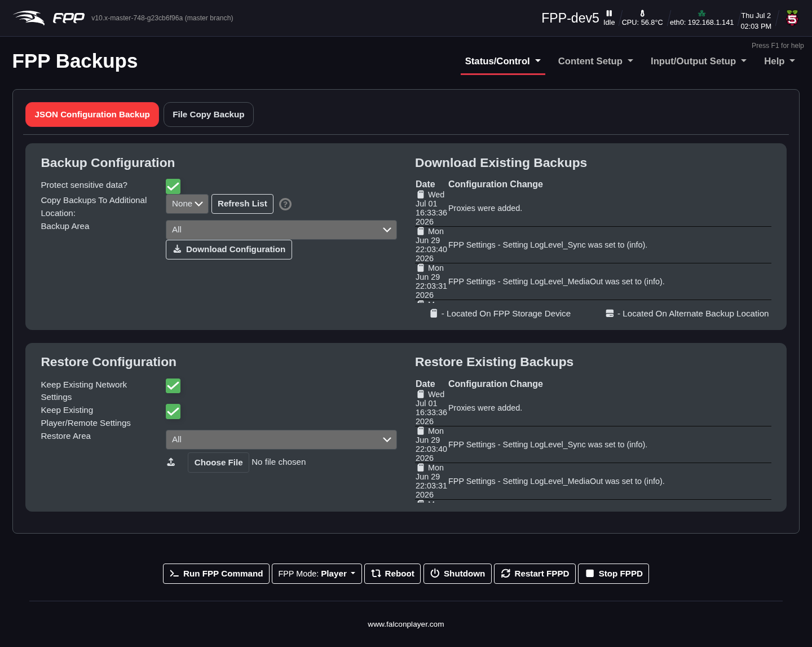812x647 pixels.
Task: Toggle Keep Existing Network Settings checkbox
Action: (x=173, y=386)
